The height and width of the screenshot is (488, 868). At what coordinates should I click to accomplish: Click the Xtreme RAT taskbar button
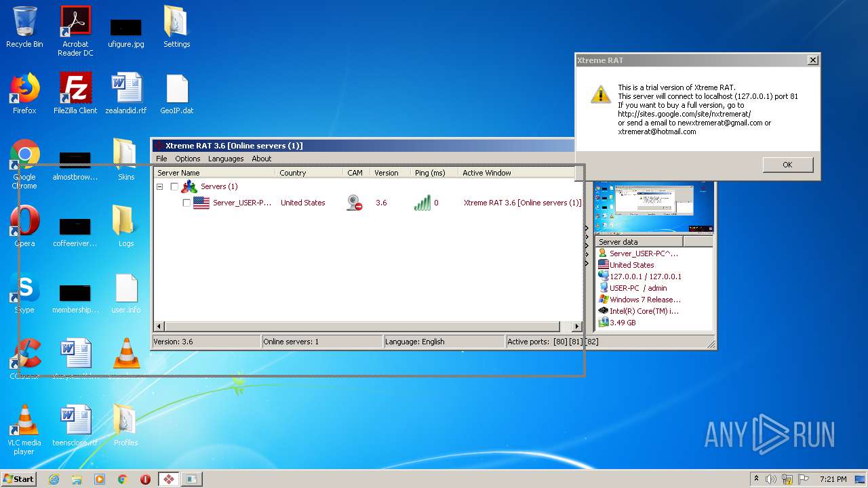169,479
